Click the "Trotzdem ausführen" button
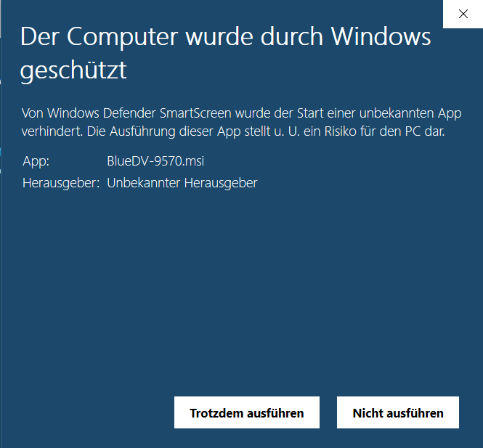Screen dimensions: 483x448 coord(247,412)
